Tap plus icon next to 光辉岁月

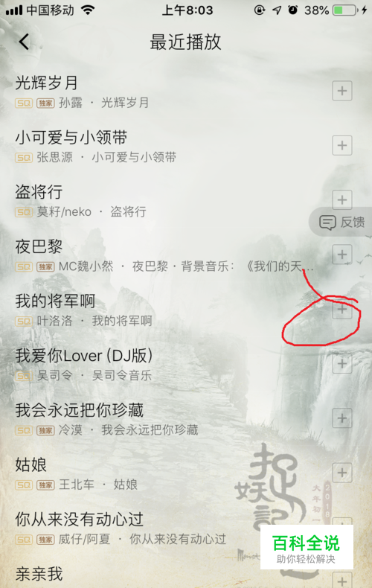coord(342,91)
